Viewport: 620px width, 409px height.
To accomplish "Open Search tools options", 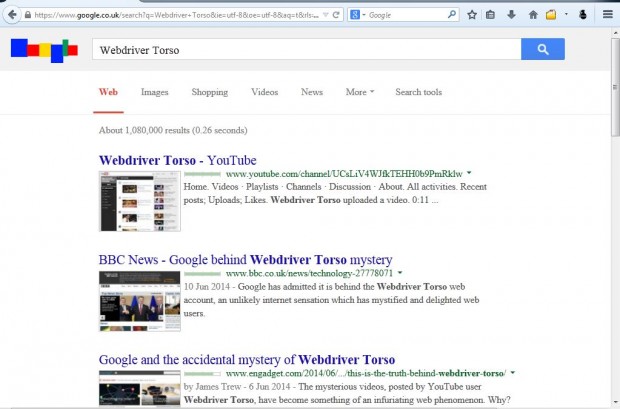I will tap(418, 92).
